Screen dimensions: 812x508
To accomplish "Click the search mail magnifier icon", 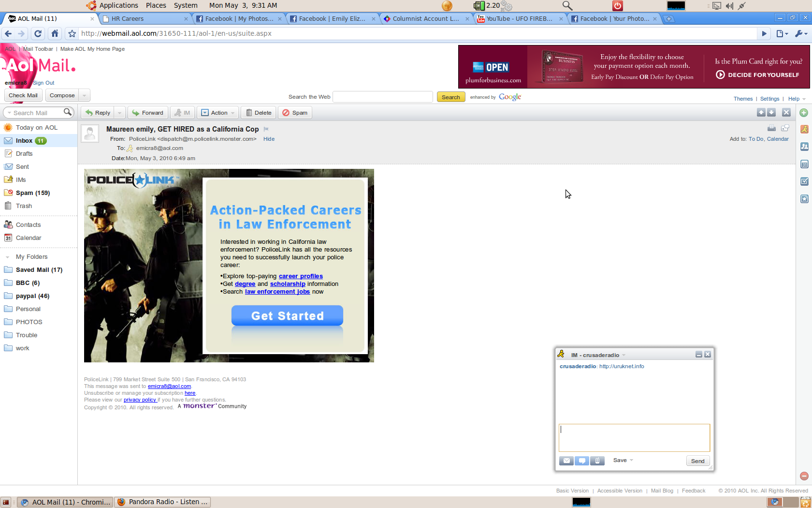I will click(x=68, y=112).
